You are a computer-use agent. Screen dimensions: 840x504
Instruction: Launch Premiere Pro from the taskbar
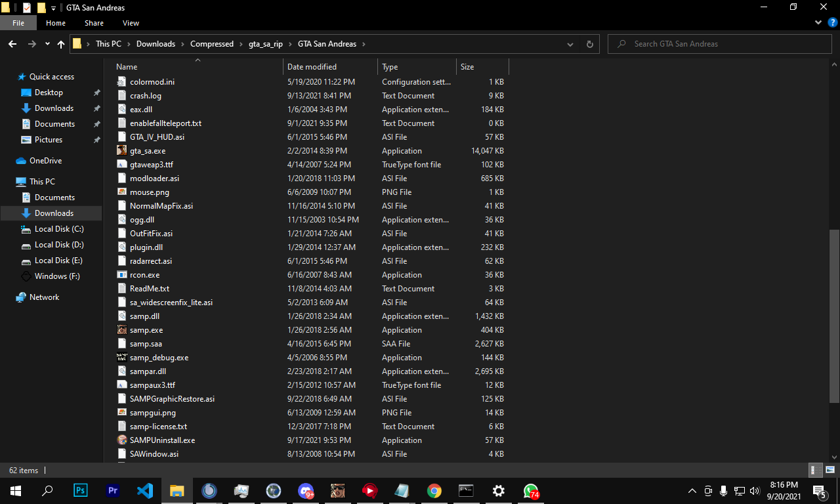(113, 490)
